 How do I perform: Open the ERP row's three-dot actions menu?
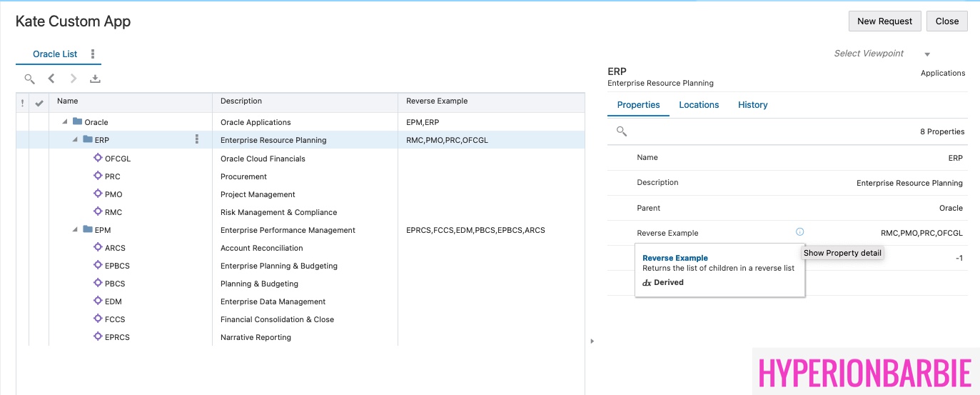(x=197, y=140)
